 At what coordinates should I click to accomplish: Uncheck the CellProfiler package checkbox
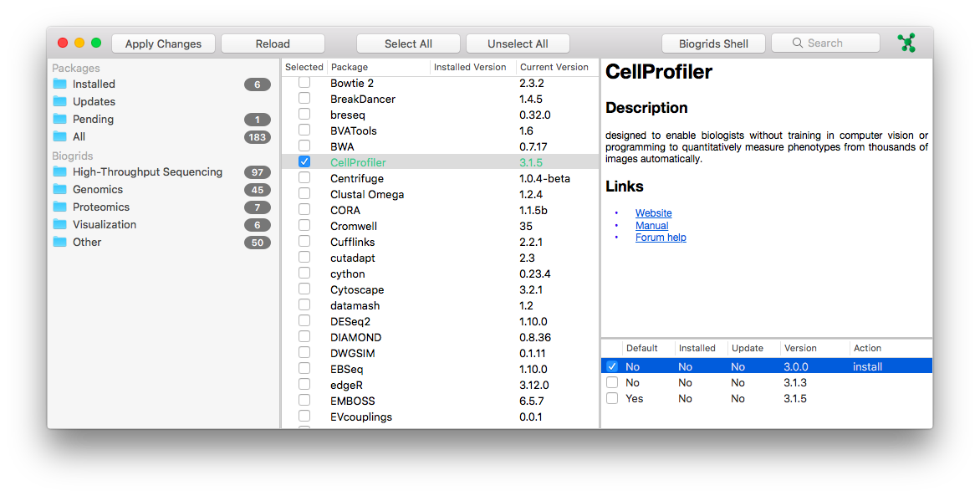click(304, 161)
